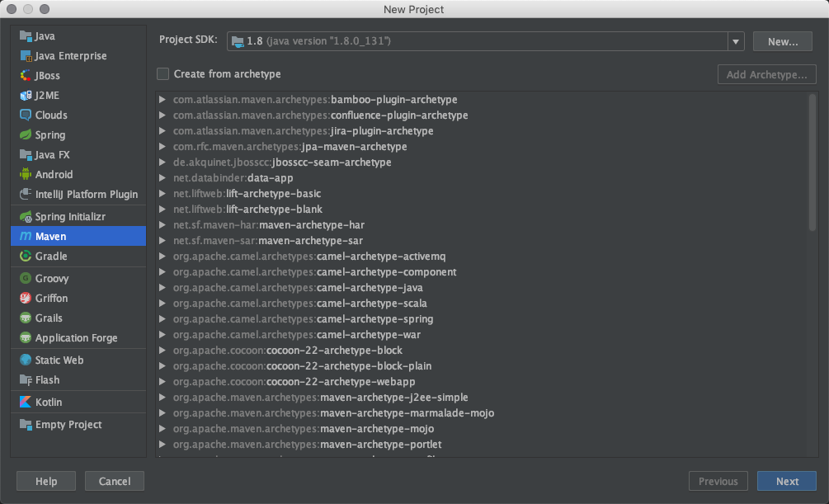Select maven-archetype-j2ee-simple row
Screen dimensions: 829x504
[x=481, y=397]
